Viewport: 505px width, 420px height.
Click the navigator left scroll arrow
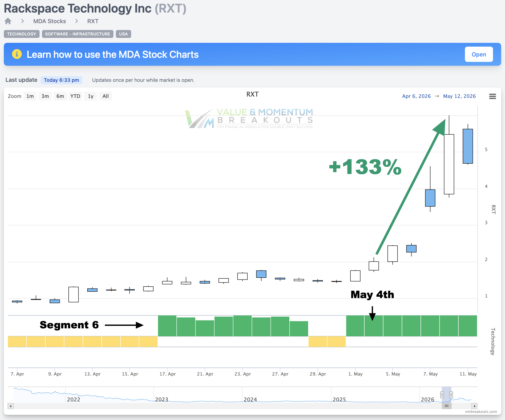pyautogui.click(x=11, y=406)
